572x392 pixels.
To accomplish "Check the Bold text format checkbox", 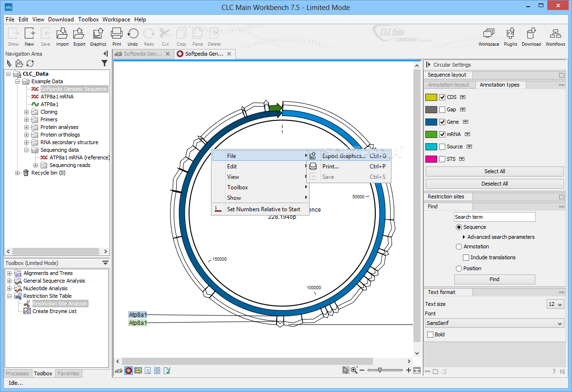I will [x=431, y=334].
